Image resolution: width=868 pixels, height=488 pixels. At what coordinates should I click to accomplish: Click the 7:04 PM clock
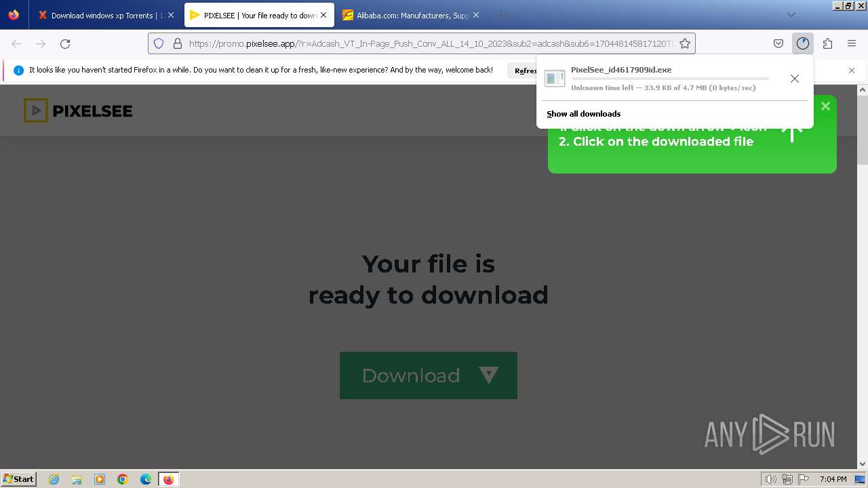point(833,479)
